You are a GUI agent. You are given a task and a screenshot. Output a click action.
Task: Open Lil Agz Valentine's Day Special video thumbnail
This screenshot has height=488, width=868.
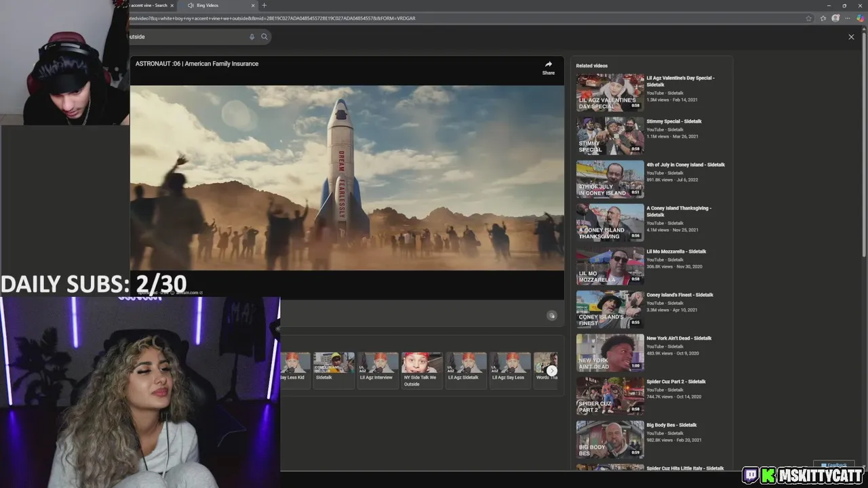[610, 92]
